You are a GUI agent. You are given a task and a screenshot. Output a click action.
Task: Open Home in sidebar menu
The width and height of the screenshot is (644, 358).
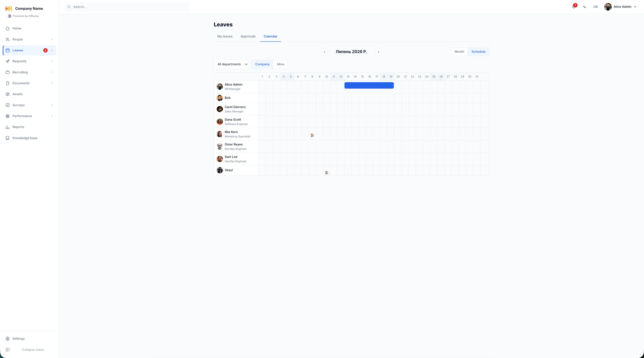30,28
